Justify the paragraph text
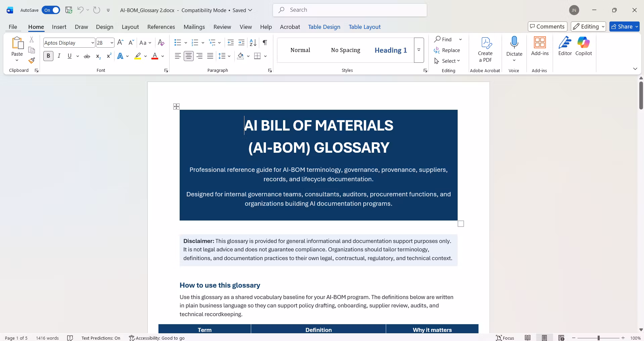This screenshot has width=644, height=341. tap(210, 56)
